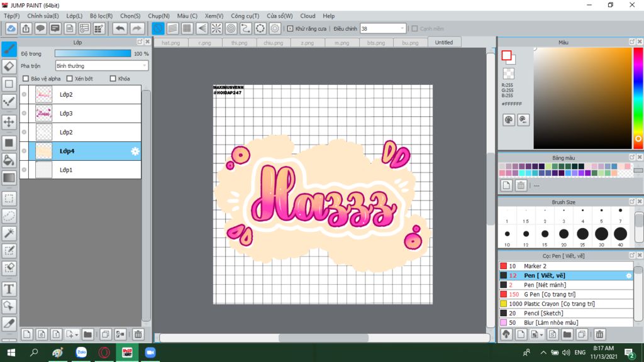Select the Brush tool in left toolbar
This screenshot has height=362, width=644.
pos(9,49)
